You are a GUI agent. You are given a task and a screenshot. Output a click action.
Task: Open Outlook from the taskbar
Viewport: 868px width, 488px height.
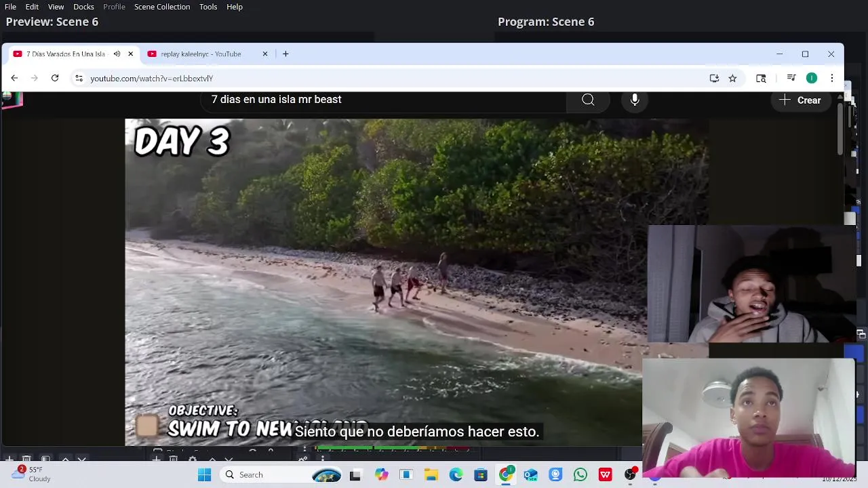(x=530, y=474)
